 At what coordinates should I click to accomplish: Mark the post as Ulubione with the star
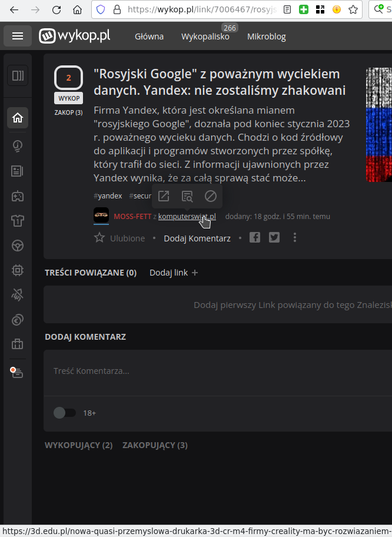(x=99, y=238)
